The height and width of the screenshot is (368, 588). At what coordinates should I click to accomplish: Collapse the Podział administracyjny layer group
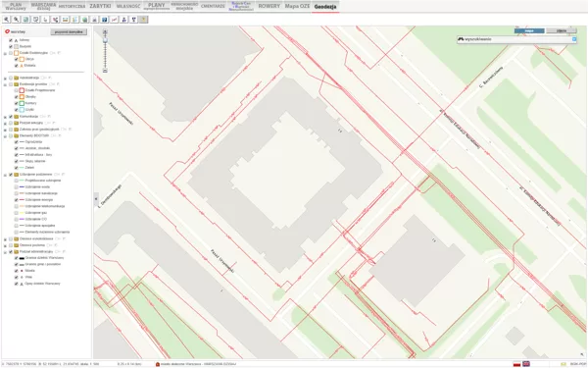(x=5, y=251)
